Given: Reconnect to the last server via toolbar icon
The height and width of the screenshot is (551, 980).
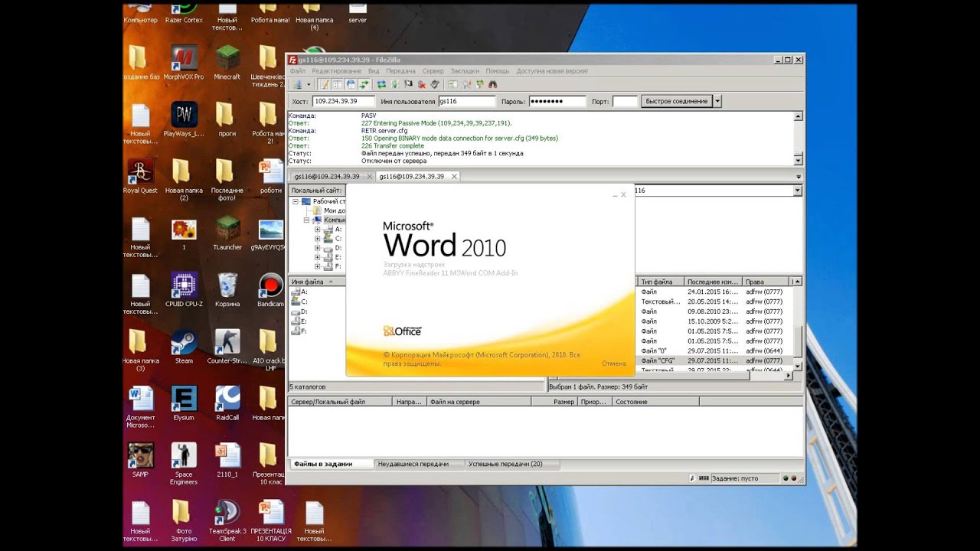Looking at the screenshot, I should coord(435,84).
